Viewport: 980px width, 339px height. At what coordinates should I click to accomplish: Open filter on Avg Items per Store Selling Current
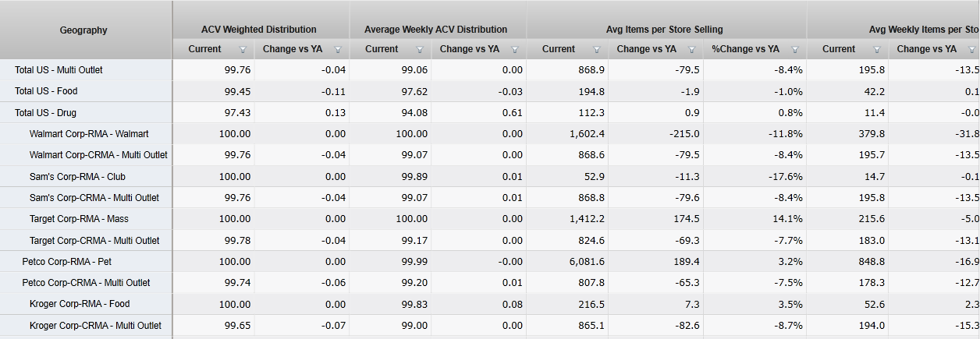point(597,49)
